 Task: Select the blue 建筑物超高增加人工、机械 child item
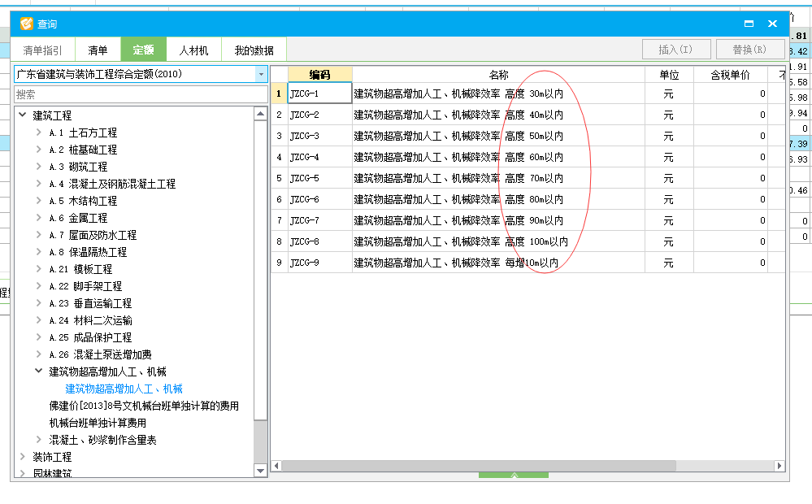(124, 389)
